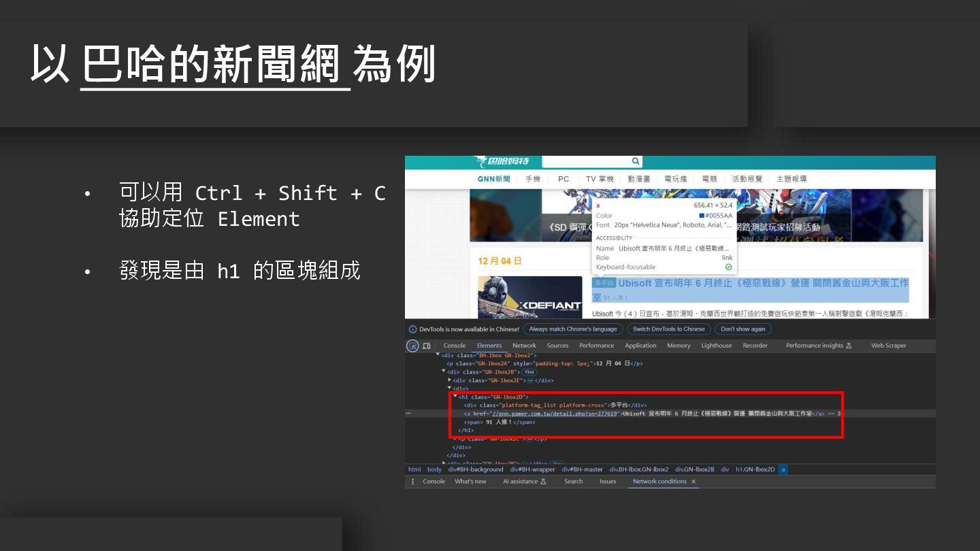Image resolution: width=980 pixels, height=551 pixels.
Task: Switch to the What's new drawer tab
Action: (471, 481)
